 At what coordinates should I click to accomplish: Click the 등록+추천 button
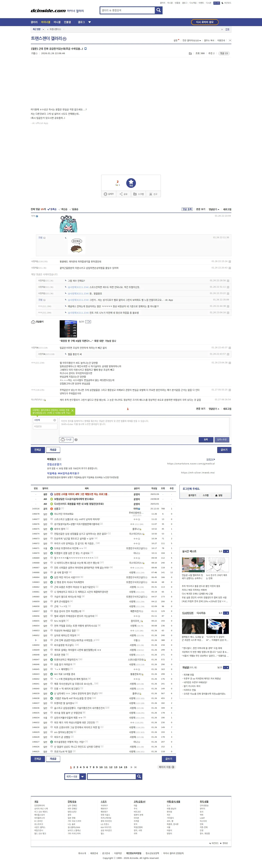tap(222, 439)
